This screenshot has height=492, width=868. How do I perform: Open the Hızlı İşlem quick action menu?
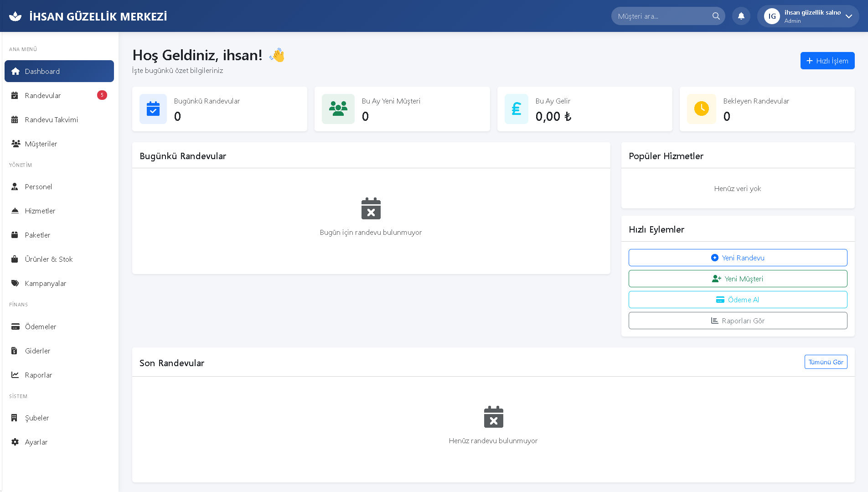[827, 61]
